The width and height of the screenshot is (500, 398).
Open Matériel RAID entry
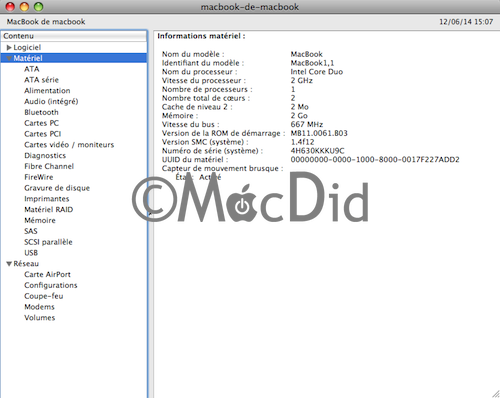[49, 210]
